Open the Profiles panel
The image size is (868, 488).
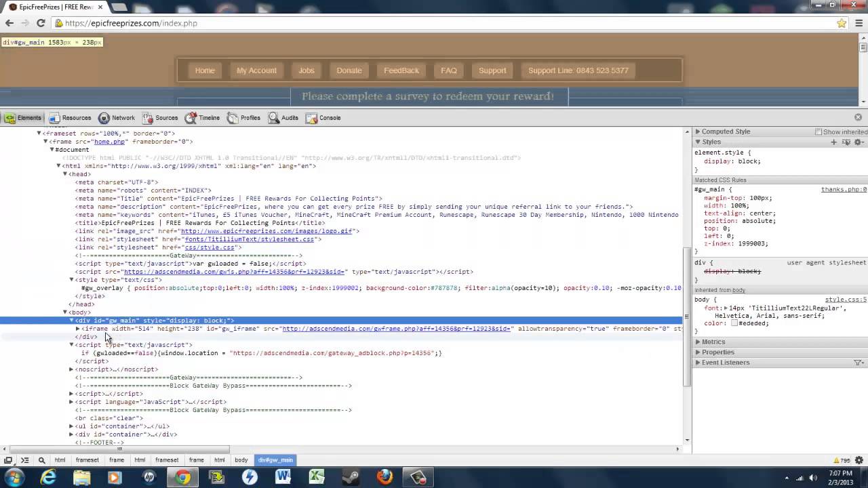click(243, 118)
